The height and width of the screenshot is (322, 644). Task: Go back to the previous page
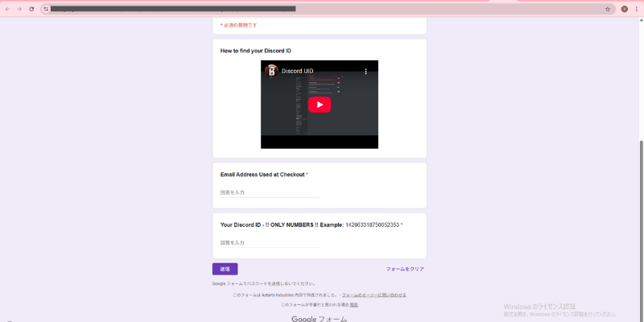7,9
